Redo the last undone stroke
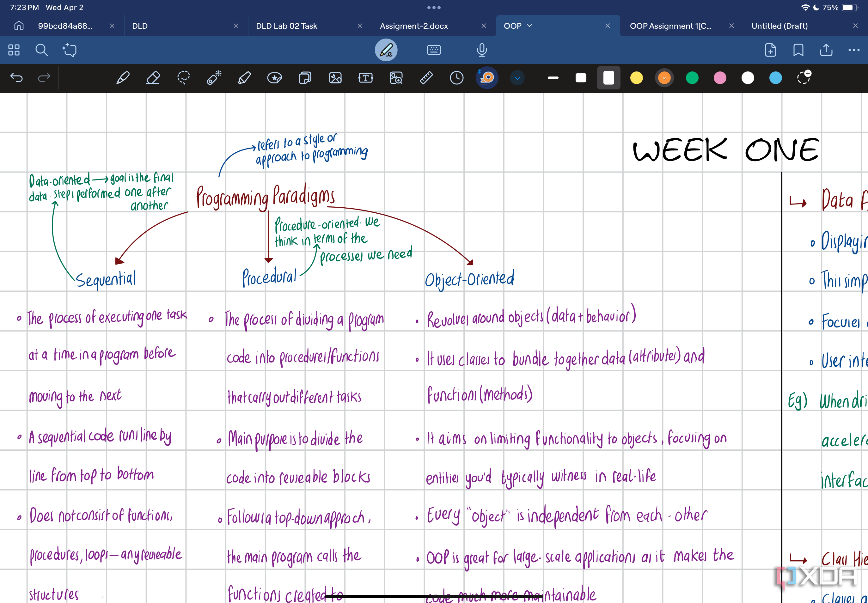Image resolution: width=868 pixels, height=603 pixels. tap(44, 78)
